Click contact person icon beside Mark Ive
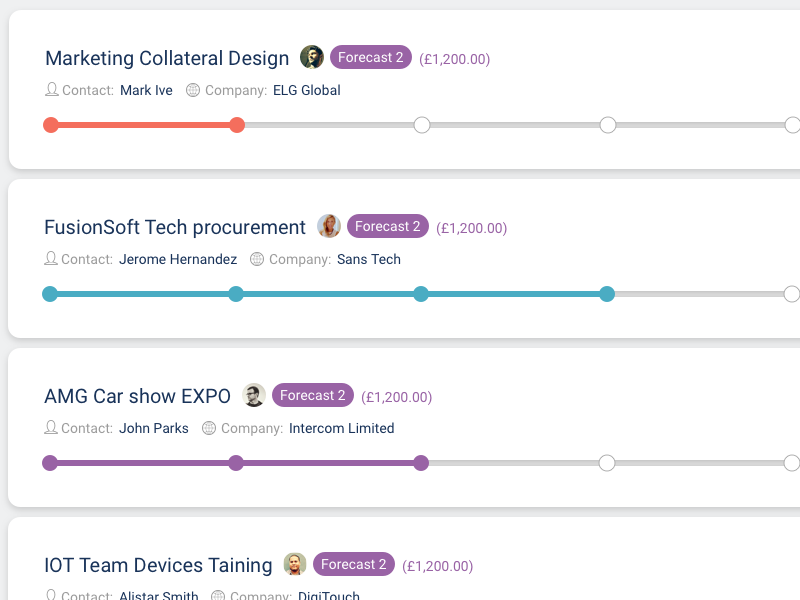This screenshot has height=600, width=800. pyautogui.click(x=52, y=90)
